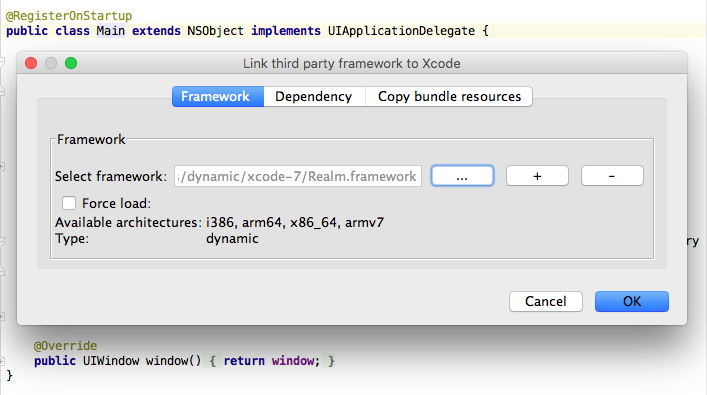Image resolution: width=707 pixels, height=395 pixels.
Task: Click 'window()' method name in the editor
Action: pos(173,361)
